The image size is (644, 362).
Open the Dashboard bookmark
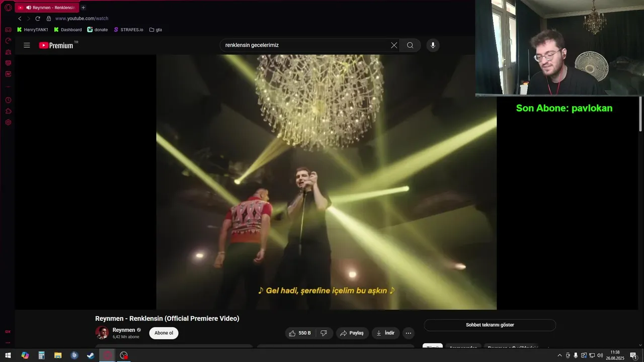[x=67, y=30]
